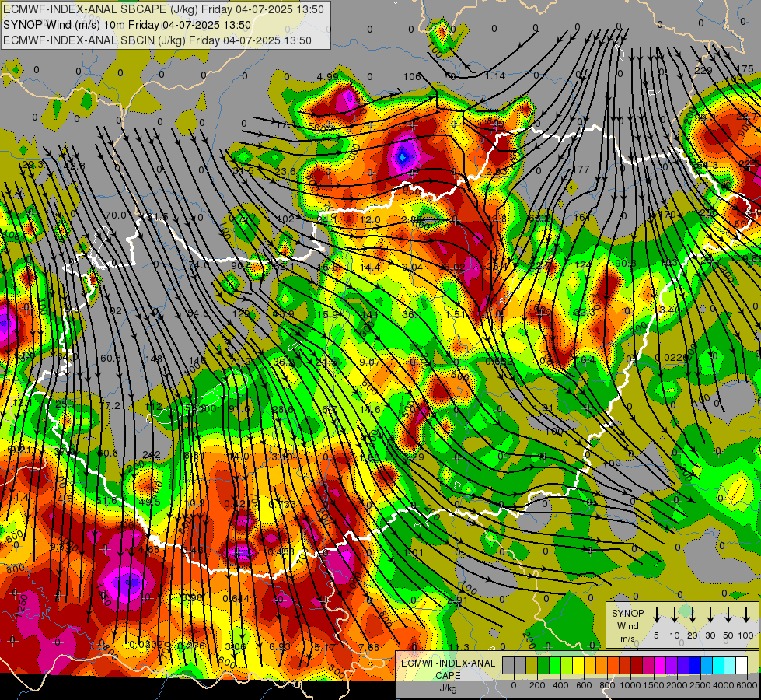Click the 30 m/s wind arrow symbol
The image size is (761, 700).
710,615
